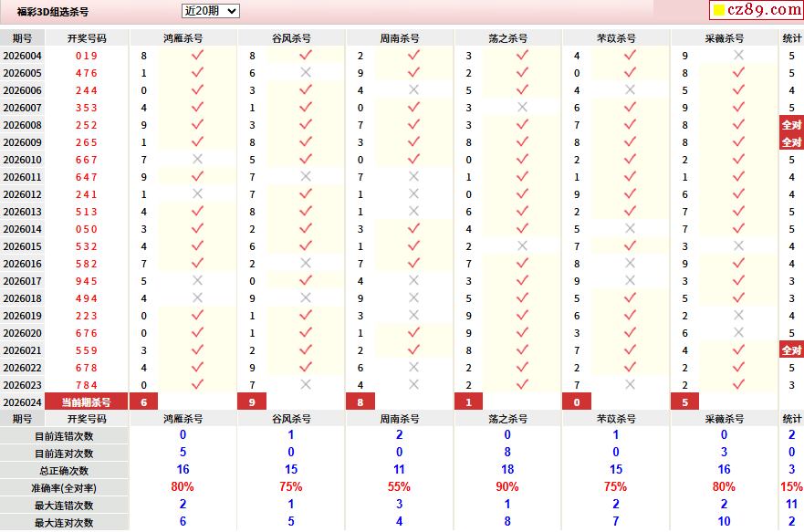Viewport: 804px width, 532px height.
Task: Click the cross icon for 周南杀号 in row 2026006
Action: (x=413, y=90)
